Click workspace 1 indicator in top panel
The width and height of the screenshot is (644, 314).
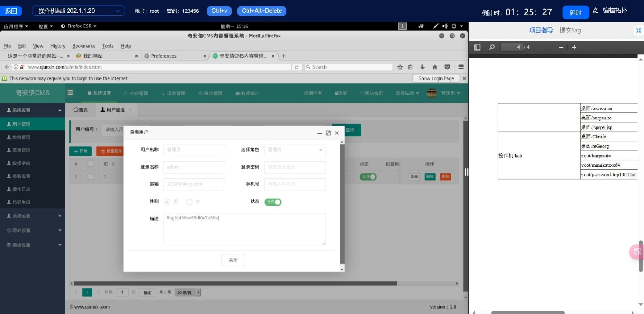pos(402,26)
